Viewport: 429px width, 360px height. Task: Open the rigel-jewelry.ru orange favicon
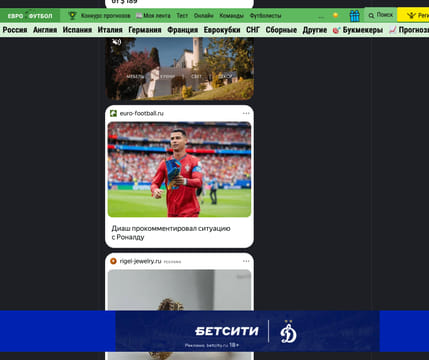click(113, 261)
